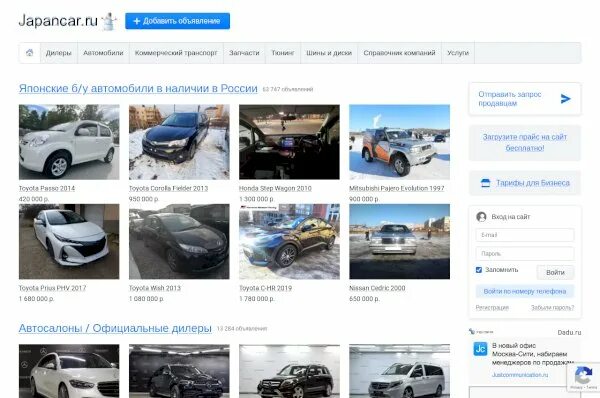The image size is (600, 398).
Task: Click Mitsubishi Pajero Evolution 1997 title link
Action: 396,188
